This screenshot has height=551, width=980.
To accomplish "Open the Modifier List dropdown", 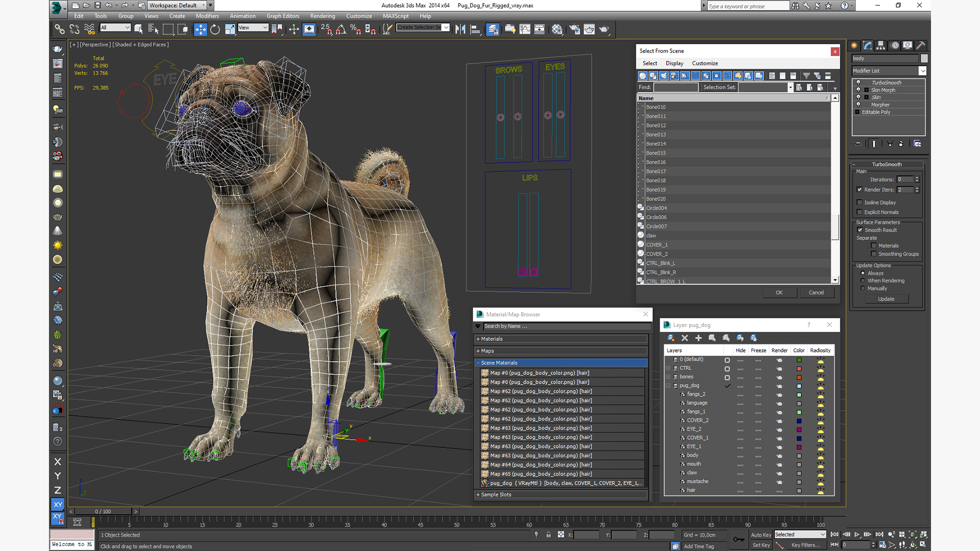I will click(x=922, y=71).
